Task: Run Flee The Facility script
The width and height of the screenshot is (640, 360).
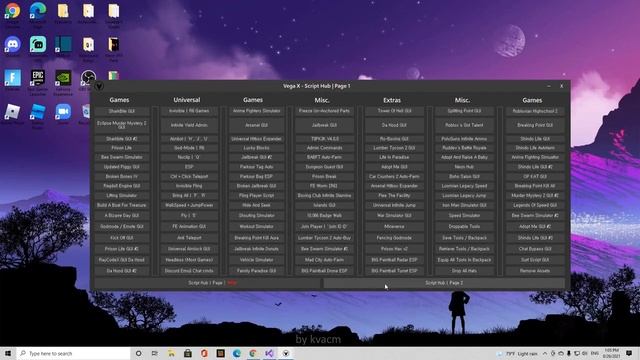Action: [394, 196]
